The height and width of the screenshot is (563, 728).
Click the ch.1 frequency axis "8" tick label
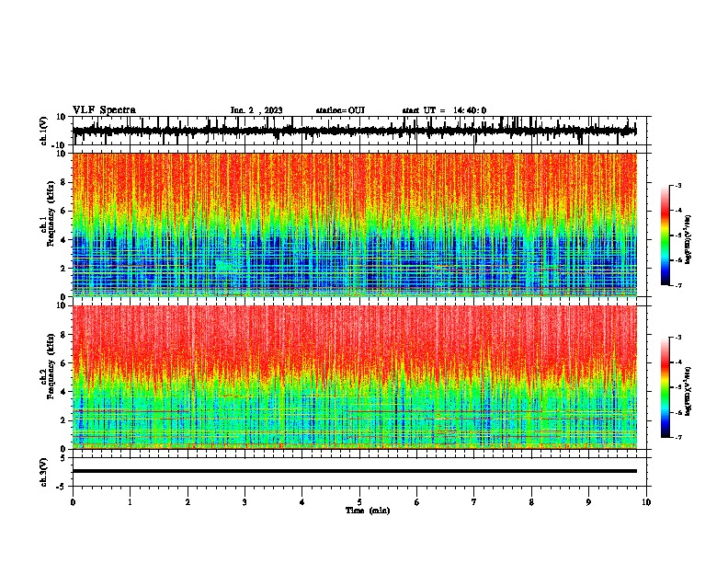[x=63, y=182]
